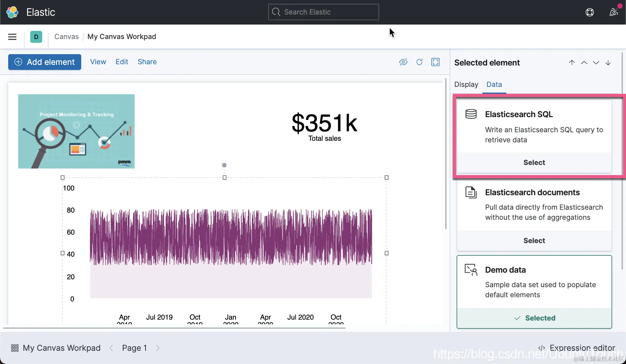The height and width of the screenshot is (364, 626).
Task: Go to next page chevron
Action: (x=158, y=348)
